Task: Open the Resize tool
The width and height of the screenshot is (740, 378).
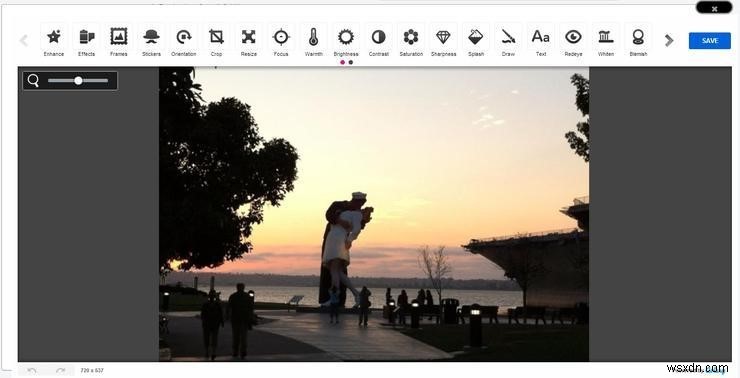Action: tap(249, 41)
